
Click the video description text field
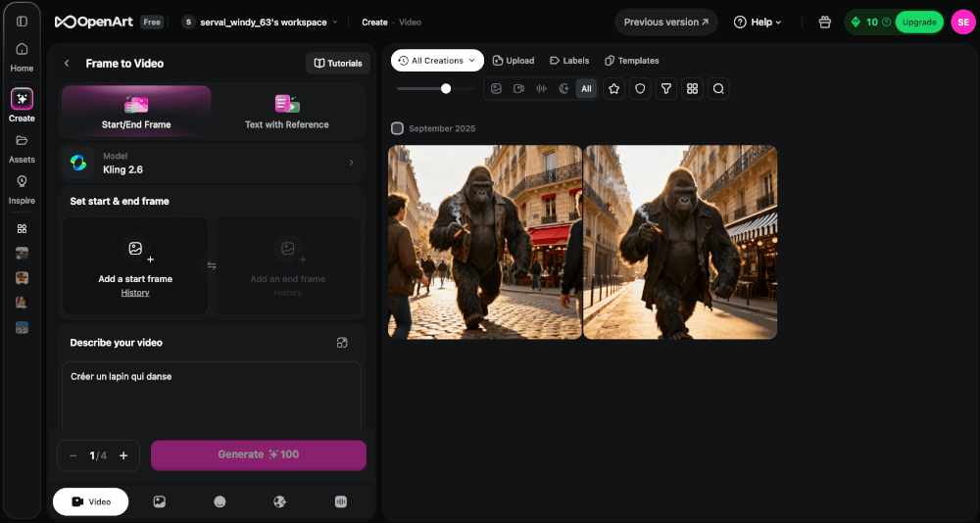tap(212, 395)
